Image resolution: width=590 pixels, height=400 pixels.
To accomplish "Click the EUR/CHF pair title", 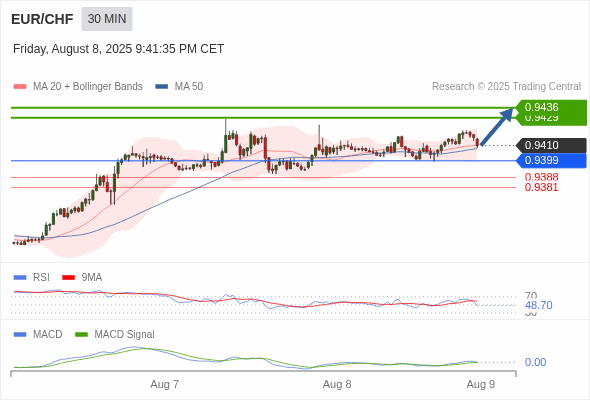I will point(42,19).
